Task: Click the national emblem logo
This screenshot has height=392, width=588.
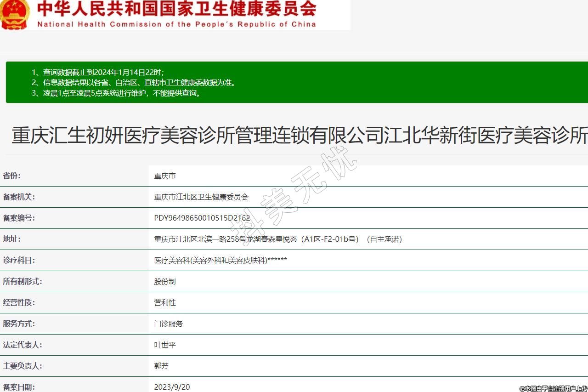Action: pyautogui.click(x=15, y=14)
